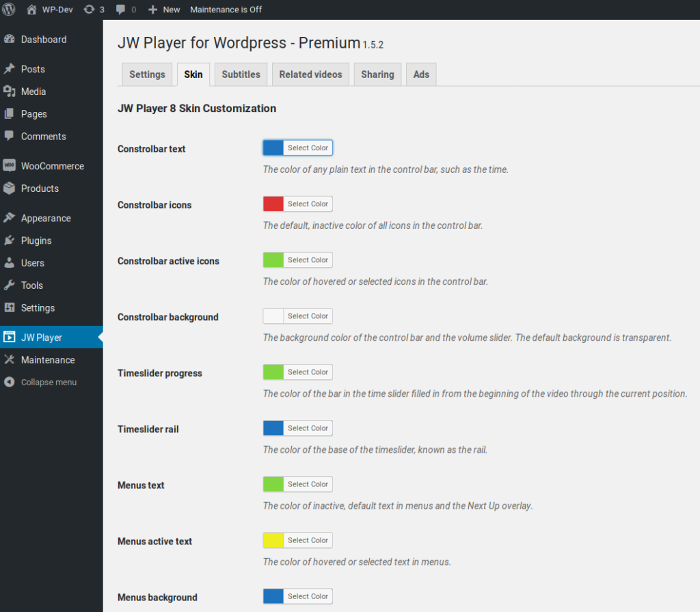Click the Comments icon in sidebar
Screen dimensions: 700x612
10,136
